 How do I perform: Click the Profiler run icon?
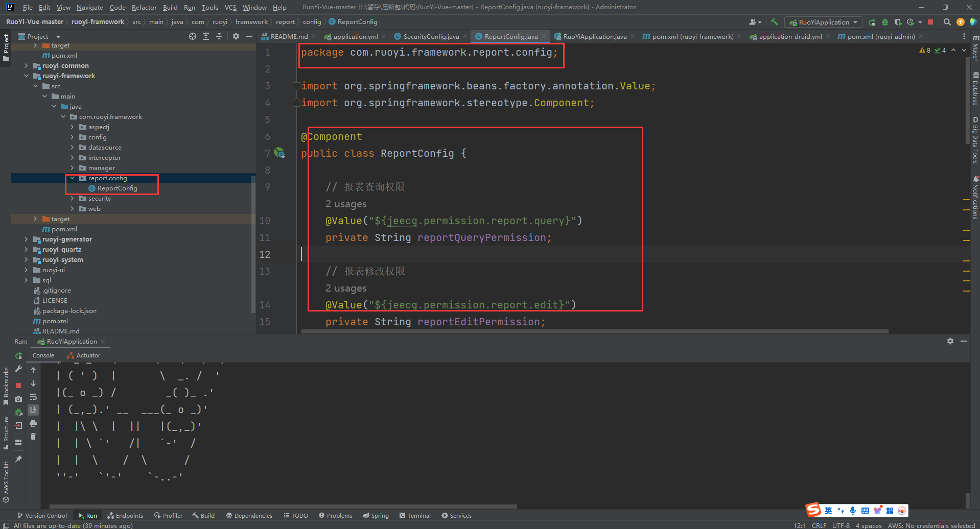point(911,22)
